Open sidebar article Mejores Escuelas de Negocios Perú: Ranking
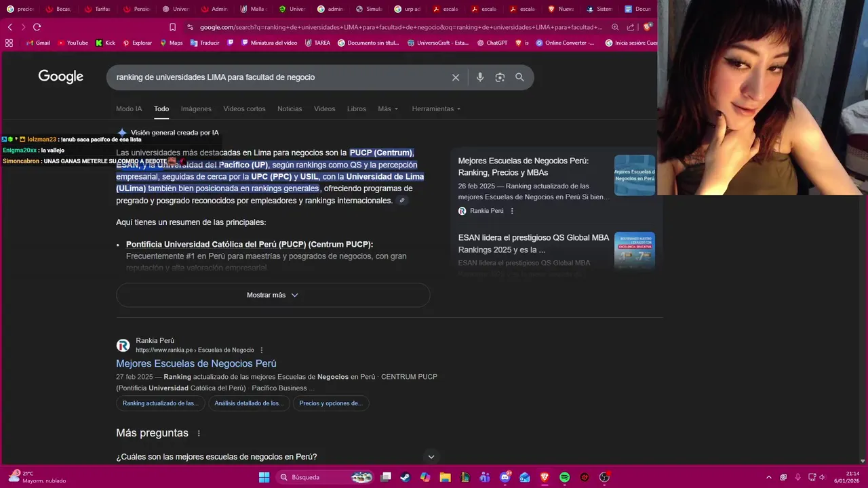The image size is (868, 488). 524,167
